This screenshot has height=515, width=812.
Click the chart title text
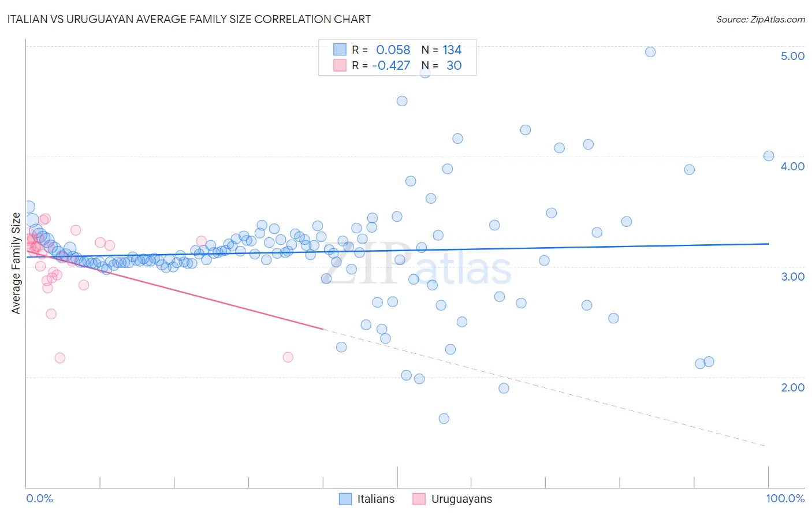point(189,19)
